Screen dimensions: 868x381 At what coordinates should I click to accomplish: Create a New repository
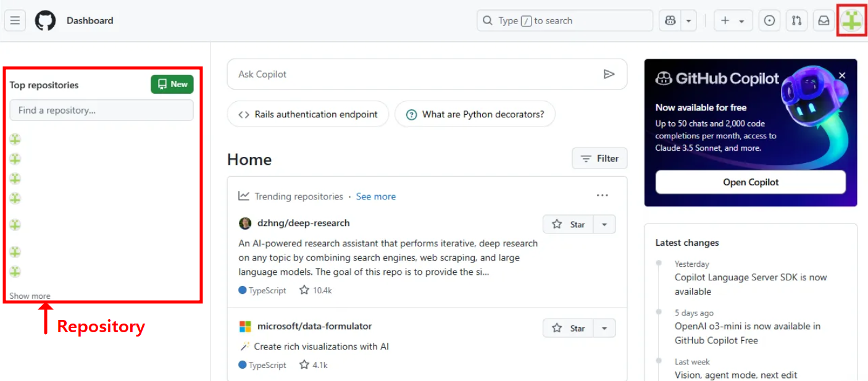(172, 84)
